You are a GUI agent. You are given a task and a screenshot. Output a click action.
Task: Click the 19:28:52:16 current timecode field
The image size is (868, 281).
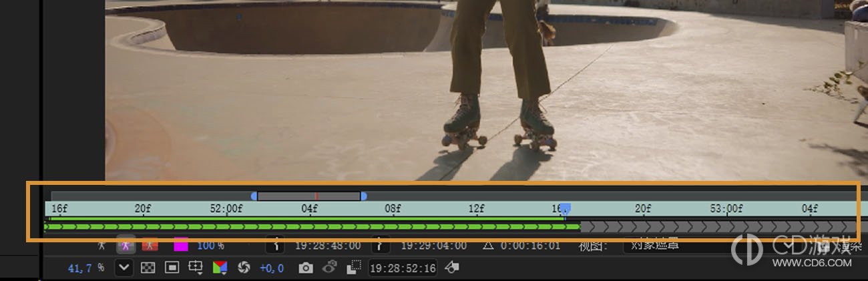tap(403, 268)
